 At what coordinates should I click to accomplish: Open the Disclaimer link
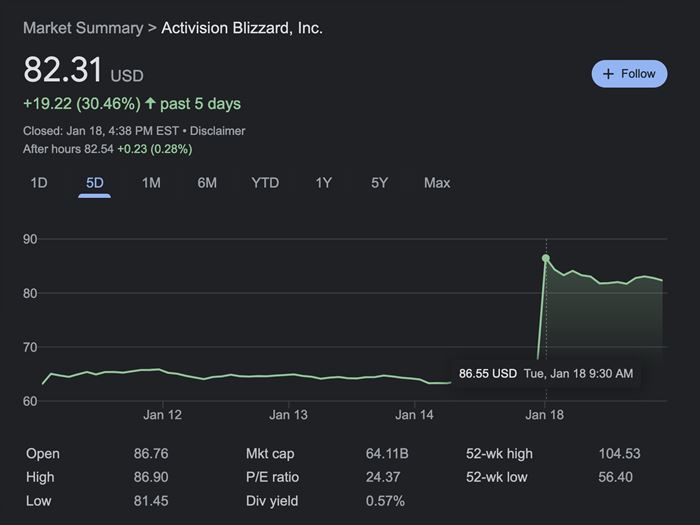[218, 131]
